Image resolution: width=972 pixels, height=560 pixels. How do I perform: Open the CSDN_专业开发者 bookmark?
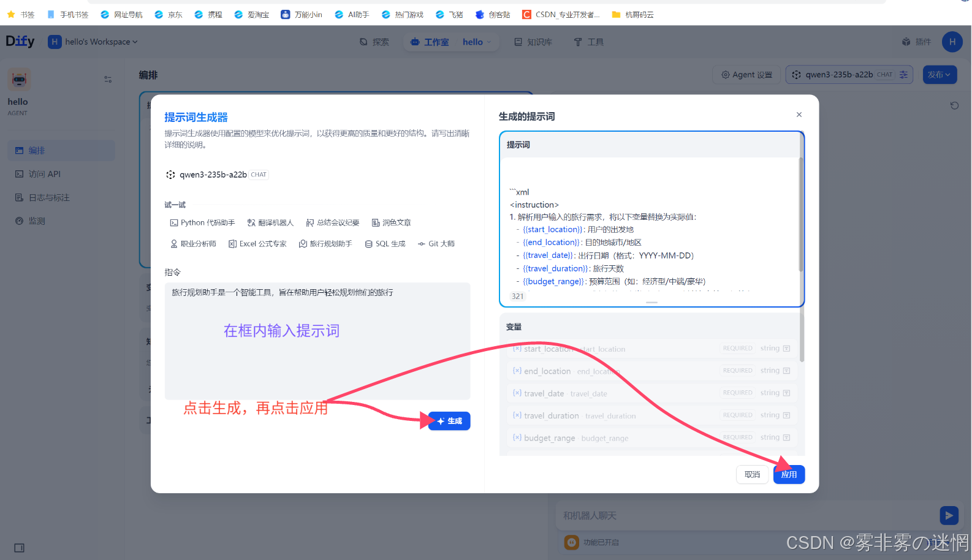click(561, 14)
